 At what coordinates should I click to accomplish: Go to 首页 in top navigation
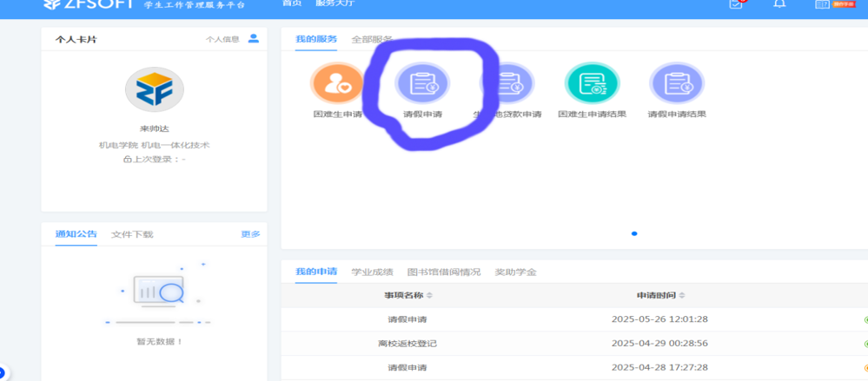coord(292,4)
